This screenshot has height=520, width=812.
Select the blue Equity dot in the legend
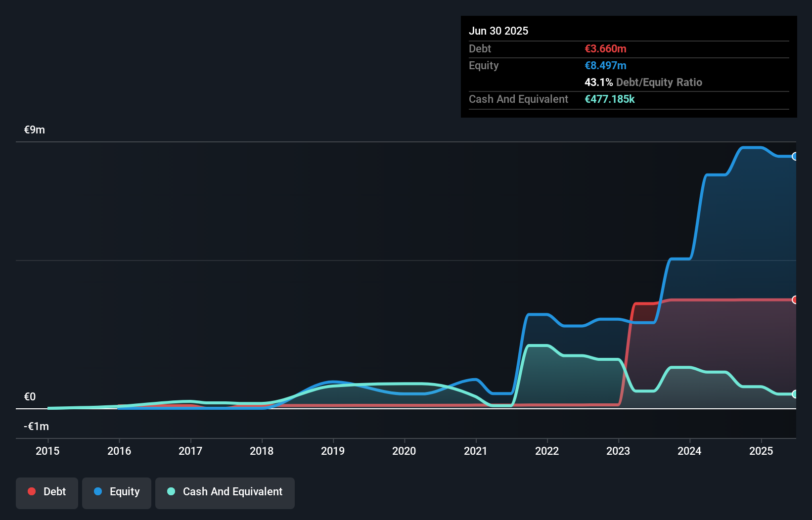point(98,491)
